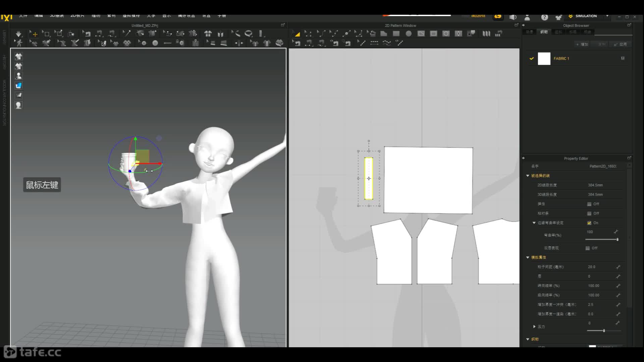Image resolution: width=644 pixels, height=362 pixels.
Task: Select the button tool in 3D toolbar
Action: coord(155,43)
